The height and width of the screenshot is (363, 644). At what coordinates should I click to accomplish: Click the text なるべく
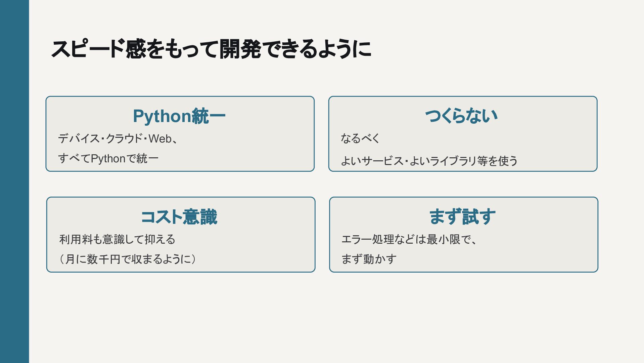pyautogui.click(x=360, y=138)
